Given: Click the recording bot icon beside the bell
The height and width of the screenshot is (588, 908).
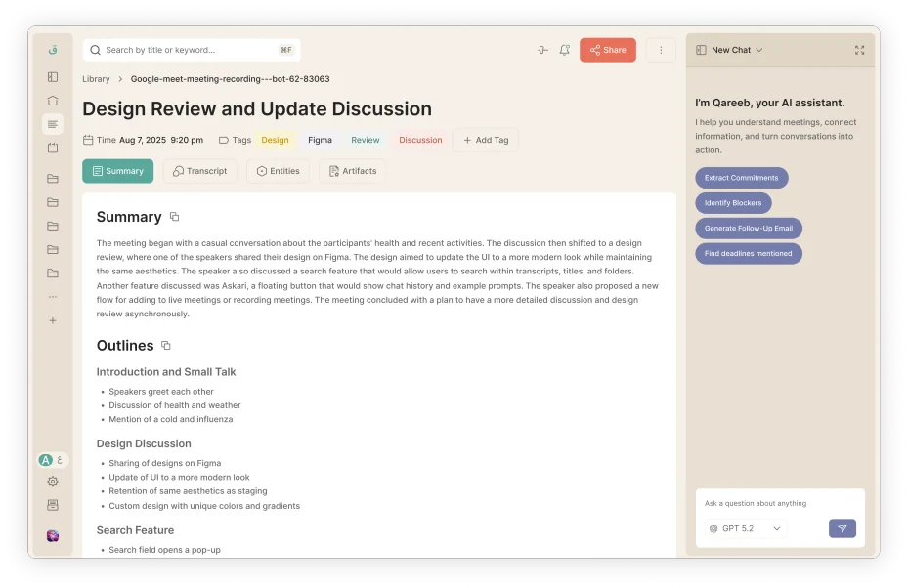Looking at the screenshot, I should coord(542,51).
